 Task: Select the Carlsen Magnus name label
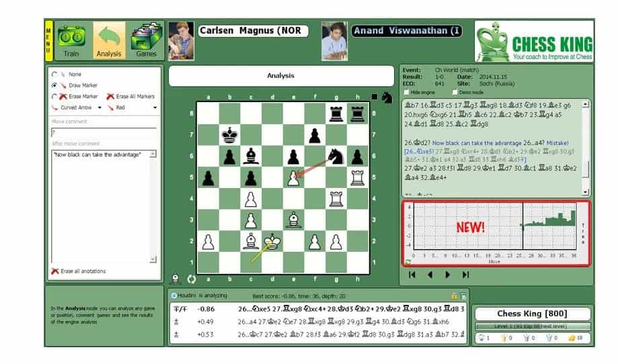click(253, 31)
